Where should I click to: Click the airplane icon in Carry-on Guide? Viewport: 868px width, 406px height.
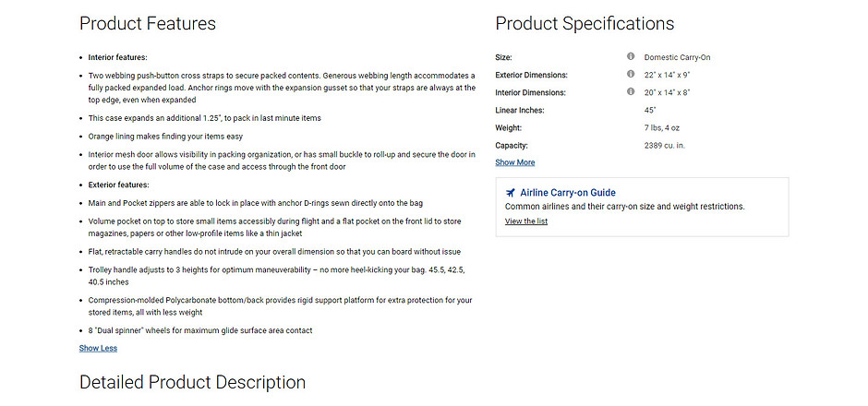click(x=511, y=193)
